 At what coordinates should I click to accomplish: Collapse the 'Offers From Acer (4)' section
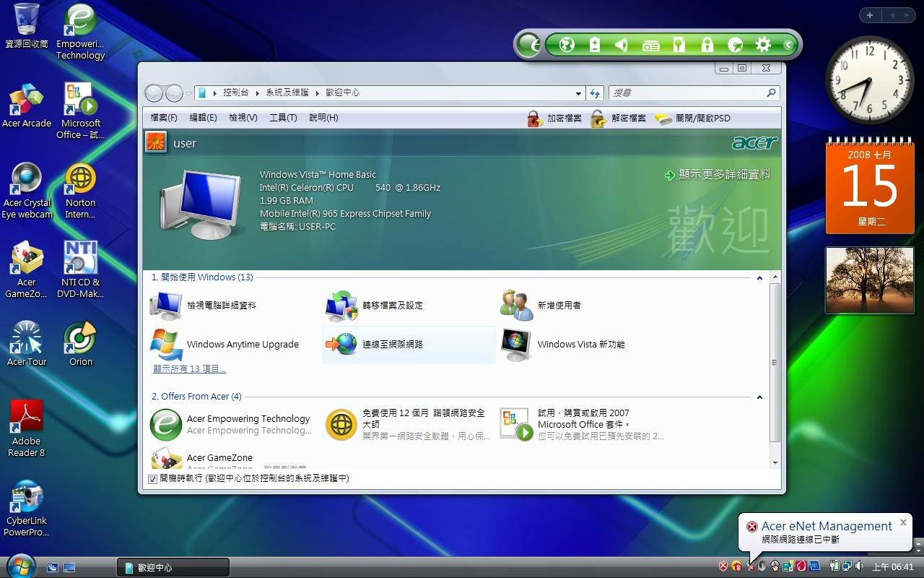point(759,397)
